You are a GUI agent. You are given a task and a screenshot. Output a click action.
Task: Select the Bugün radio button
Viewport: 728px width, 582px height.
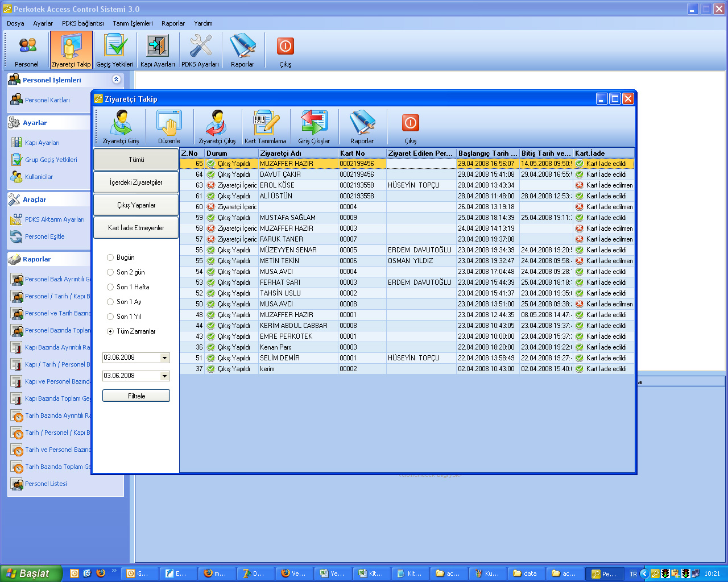(x=110, y=257)
